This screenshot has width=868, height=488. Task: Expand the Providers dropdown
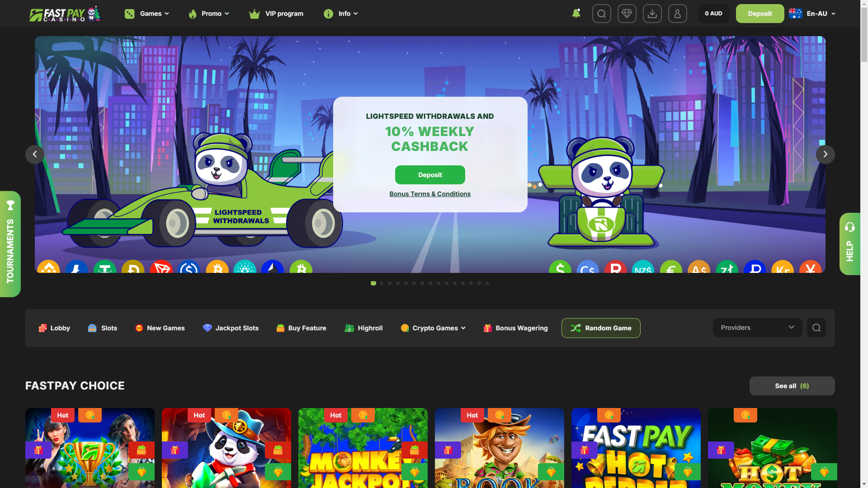(757, 328)
